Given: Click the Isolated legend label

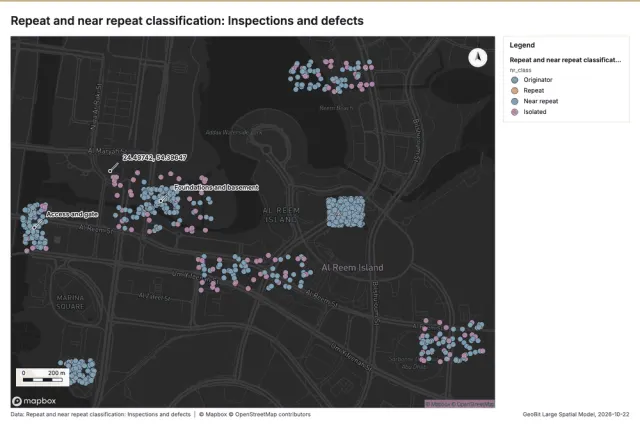Looking at the screenshot, I should pos(535,112).
